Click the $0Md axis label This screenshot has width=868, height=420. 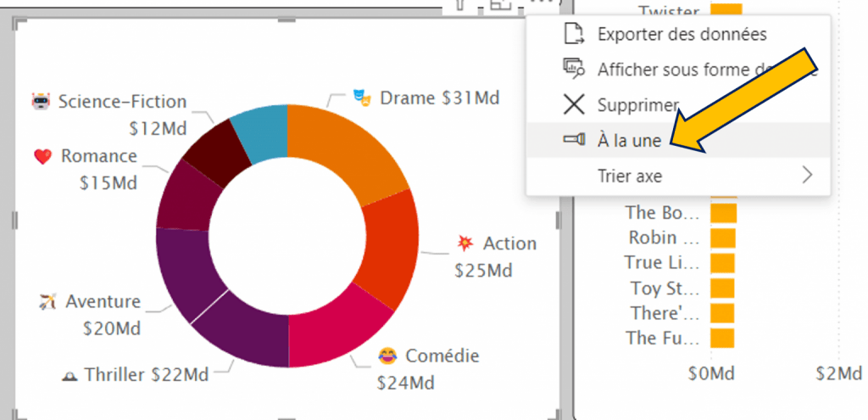click(711, 374)
